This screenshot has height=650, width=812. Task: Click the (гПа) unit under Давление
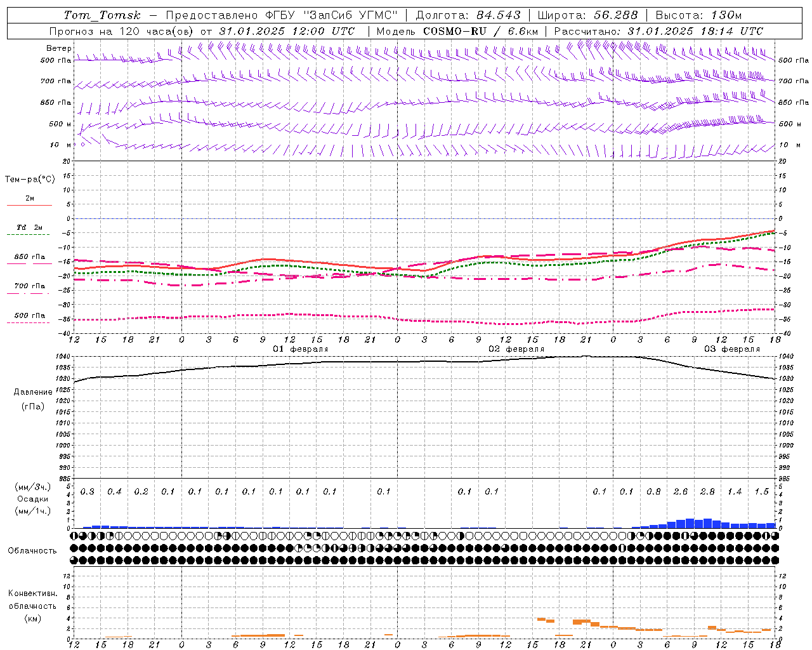pos(33,407)
